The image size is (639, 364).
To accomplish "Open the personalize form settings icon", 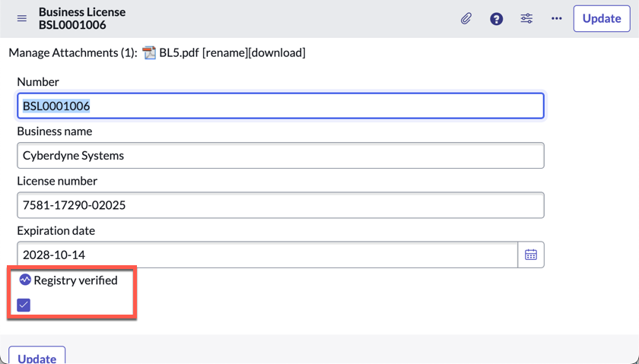I will click(526, 19).
